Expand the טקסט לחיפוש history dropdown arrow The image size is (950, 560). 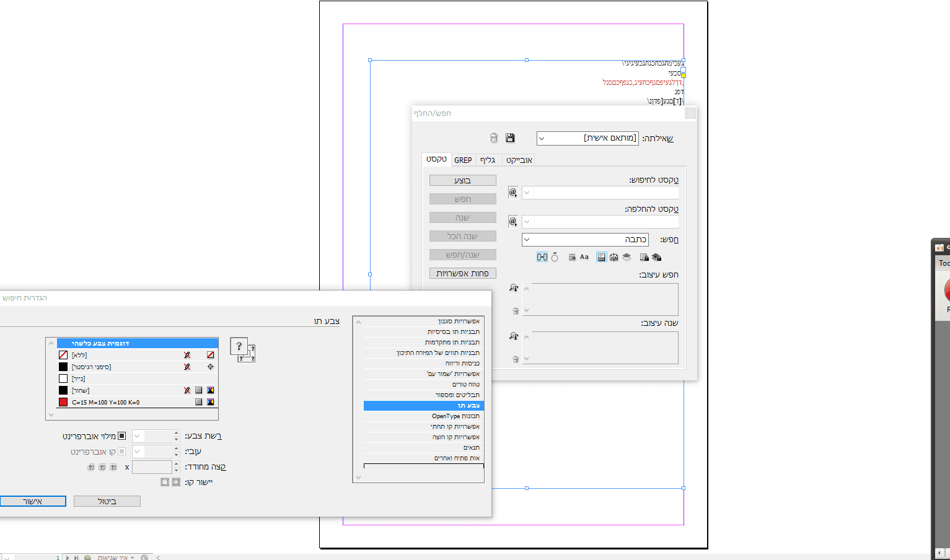pyautogui.click(x=527, y=193)
